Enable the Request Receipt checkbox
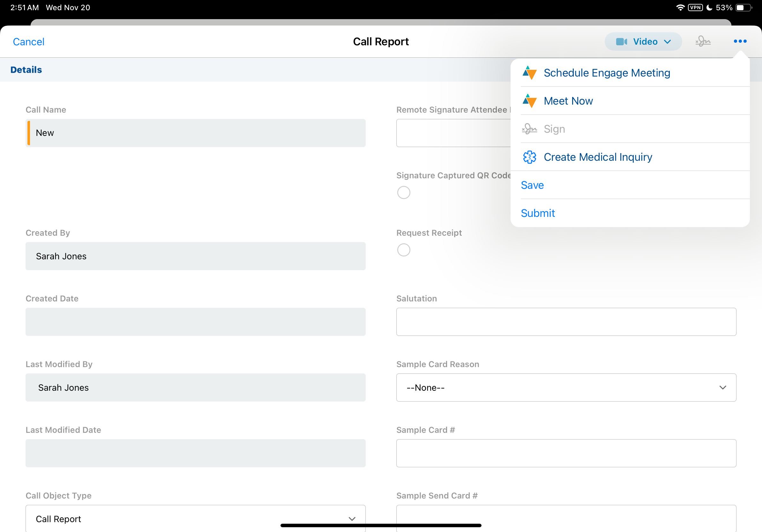Screen dimensions: 762x532 click(404, 250)
